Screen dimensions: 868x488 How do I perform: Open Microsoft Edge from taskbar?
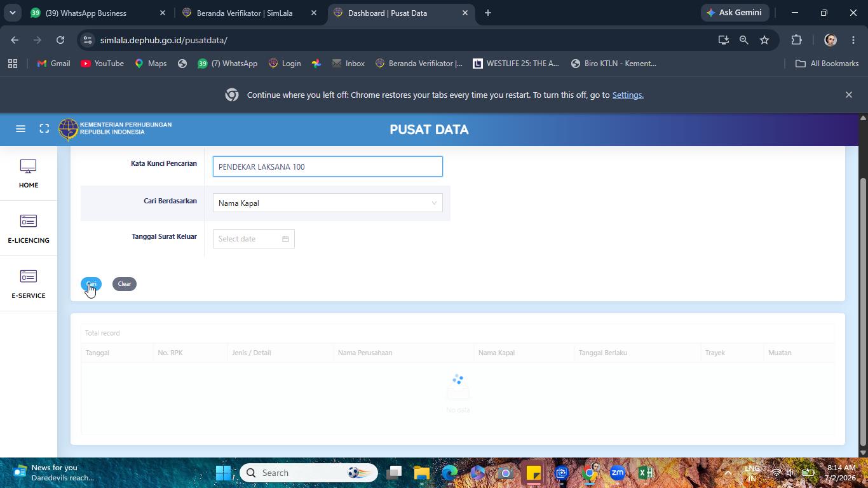pos(450,473)
